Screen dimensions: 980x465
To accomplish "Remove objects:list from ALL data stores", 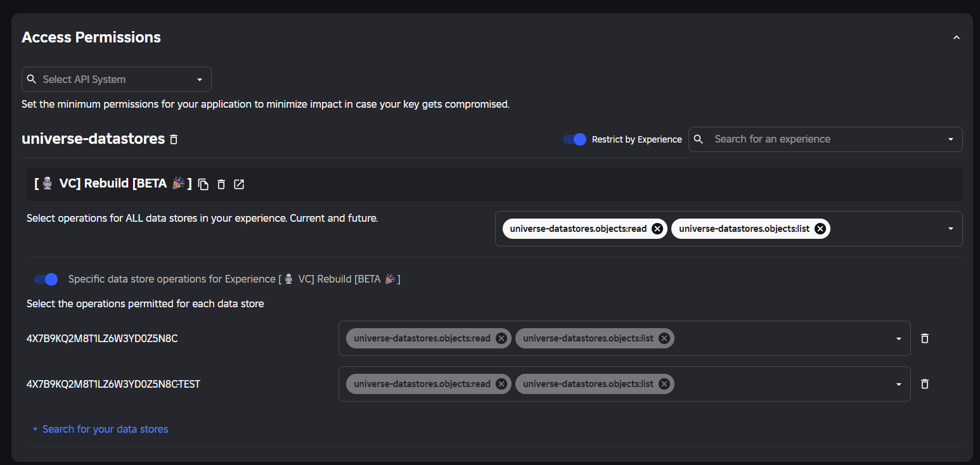I will coord(820,229).
